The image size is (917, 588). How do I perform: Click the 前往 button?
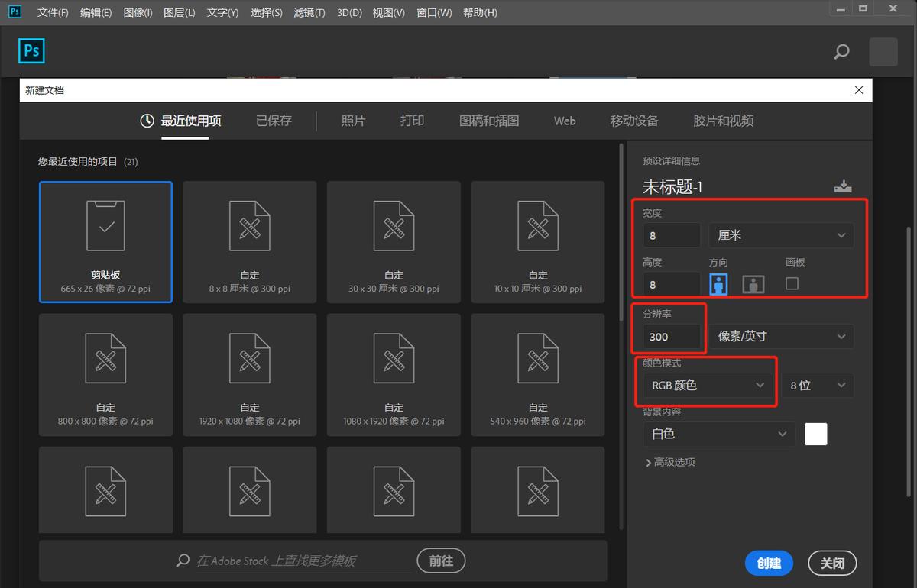point(441,561)
